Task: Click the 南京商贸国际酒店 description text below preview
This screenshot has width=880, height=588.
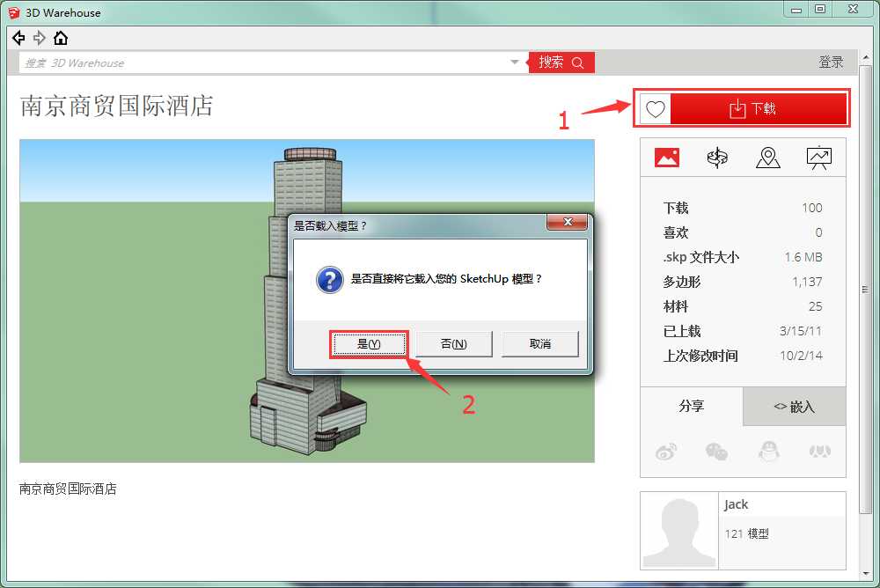Action: pos(68,489)
